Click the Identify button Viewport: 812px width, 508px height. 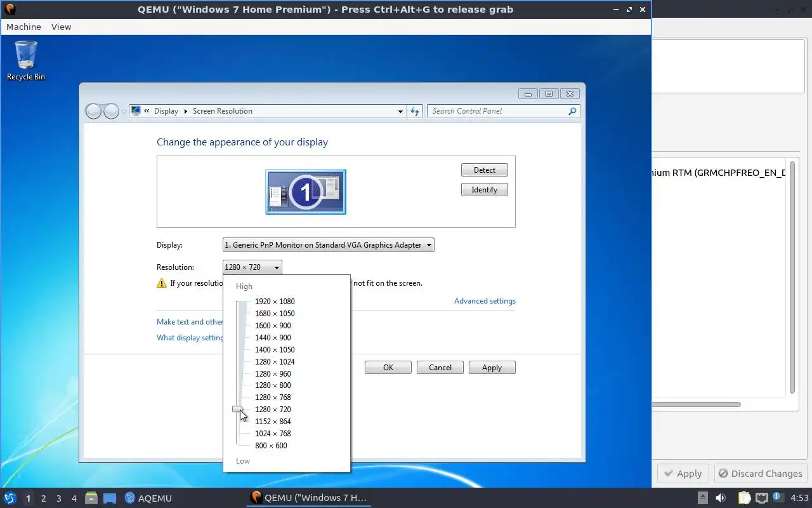pos(485,190)
